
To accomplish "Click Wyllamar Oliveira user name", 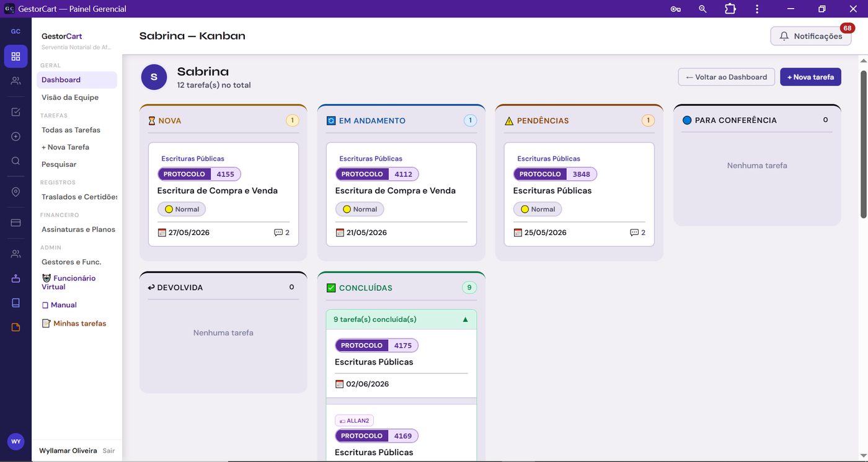I will pyautogui.click(x=68, y=451).
